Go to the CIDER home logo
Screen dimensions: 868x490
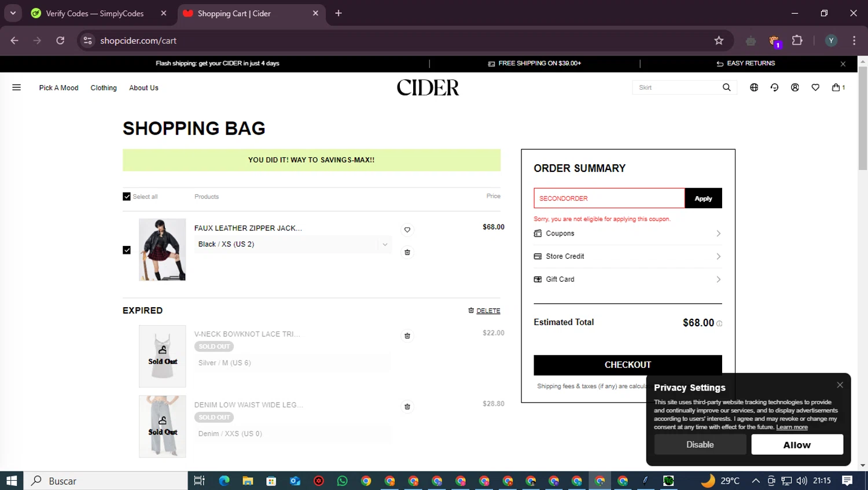coord(428,87)
